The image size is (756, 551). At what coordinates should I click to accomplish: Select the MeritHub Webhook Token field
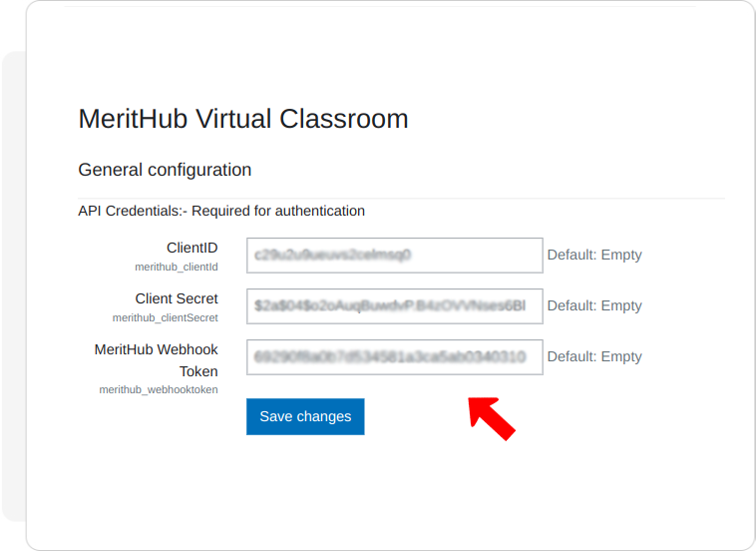click(394, 357)
